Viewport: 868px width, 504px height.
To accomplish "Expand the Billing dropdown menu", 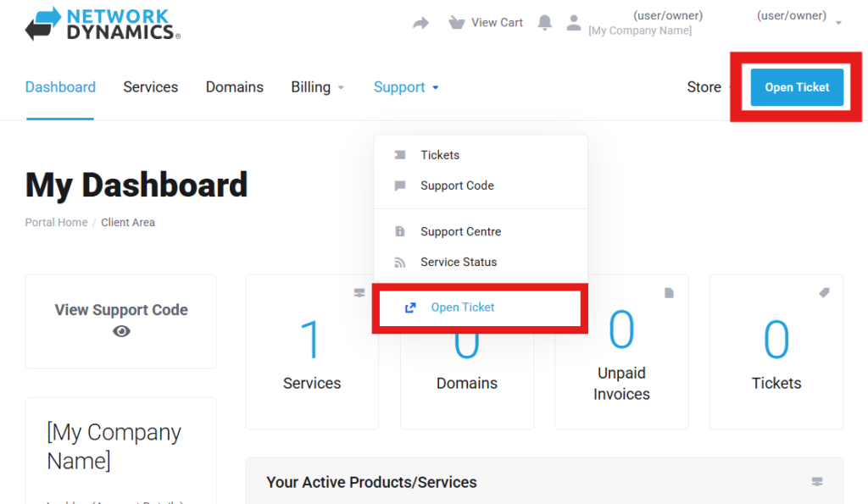I will [x=318, y=87].
